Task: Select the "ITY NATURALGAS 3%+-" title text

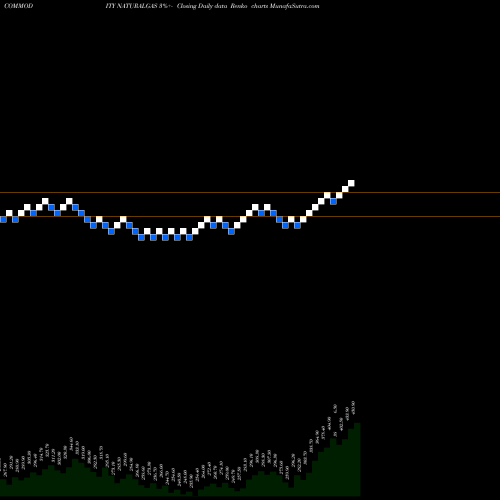Action: pyautogui.click(x=139, y=6)
